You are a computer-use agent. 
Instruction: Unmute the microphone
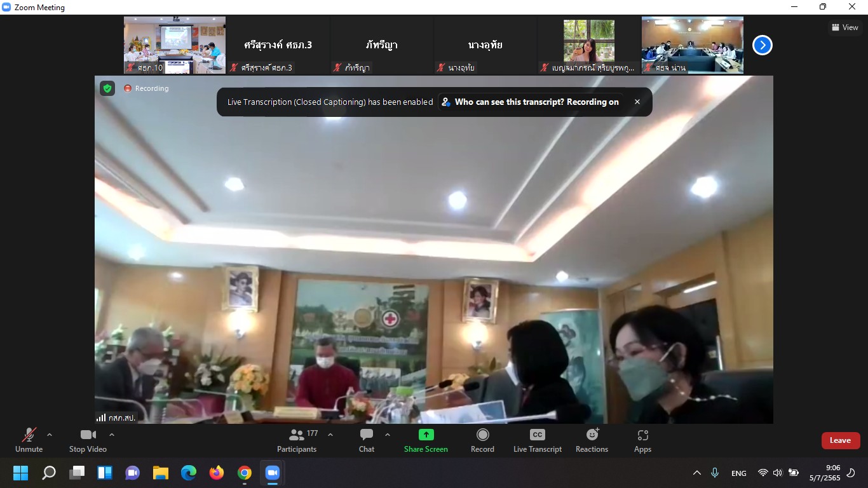tap(29, 440)
